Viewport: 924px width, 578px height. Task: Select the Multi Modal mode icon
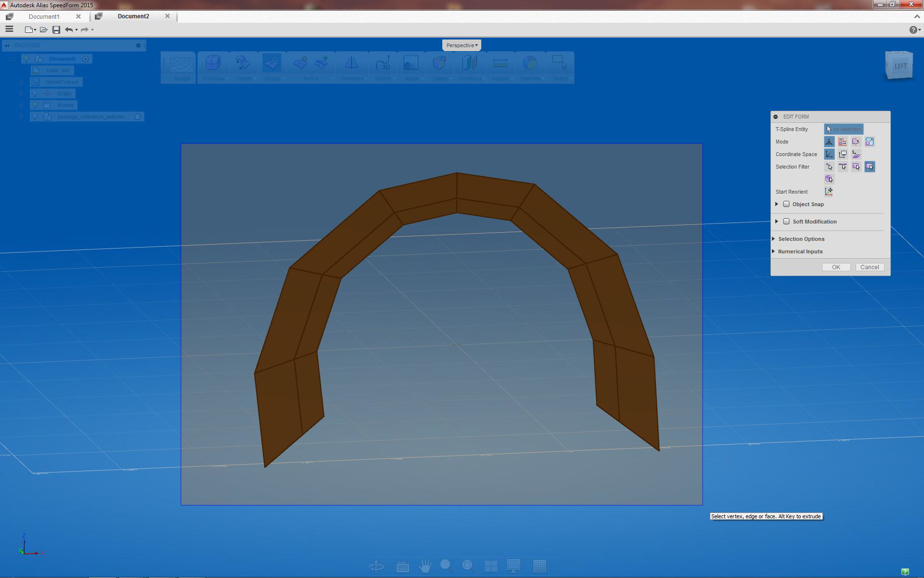(x=829, y=142)
